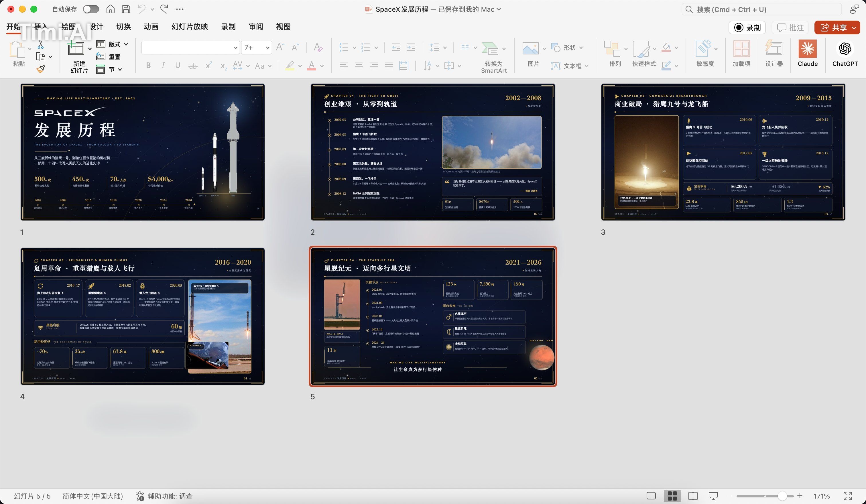Open the font name combo box dropdown
866x504 pixels.
(235, 48)
